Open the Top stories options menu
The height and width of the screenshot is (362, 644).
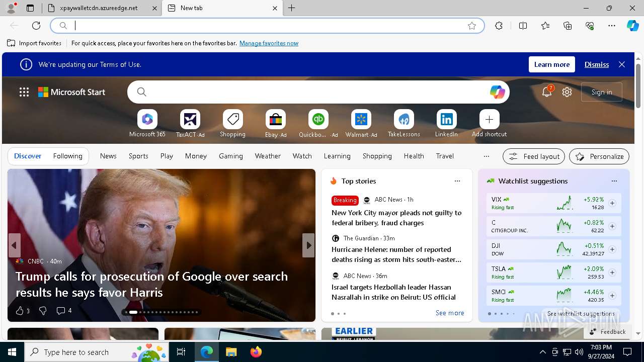point(457,181)
